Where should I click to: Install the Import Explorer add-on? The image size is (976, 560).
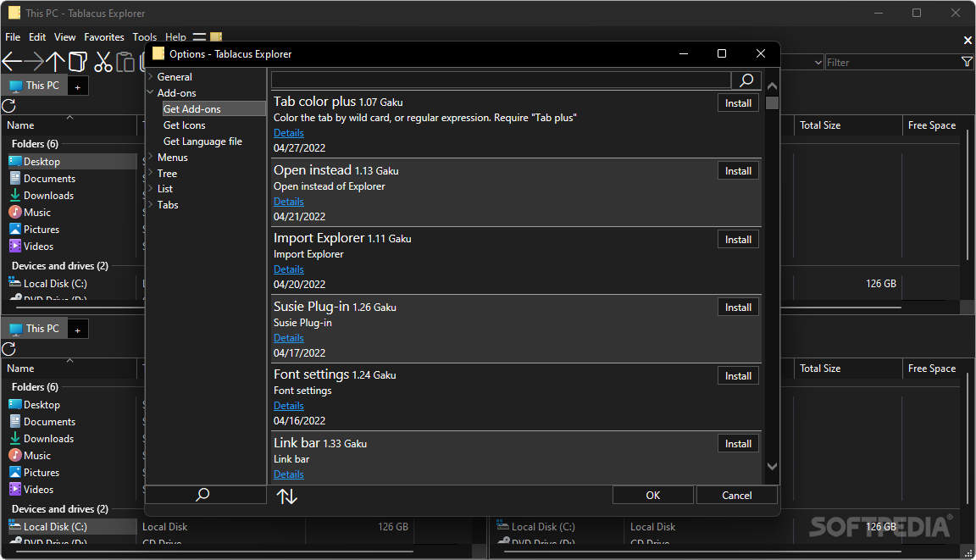(738, 239)
